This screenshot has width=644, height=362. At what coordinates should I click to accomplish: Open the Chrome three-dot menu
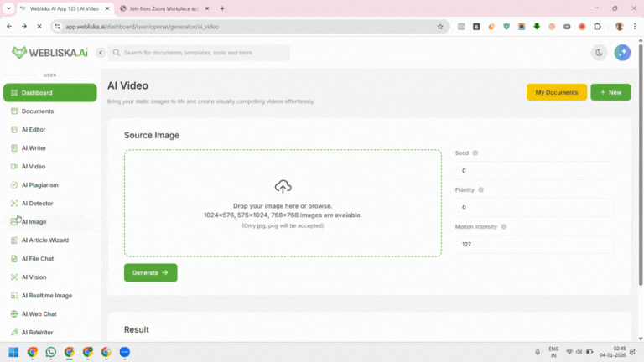634,27
